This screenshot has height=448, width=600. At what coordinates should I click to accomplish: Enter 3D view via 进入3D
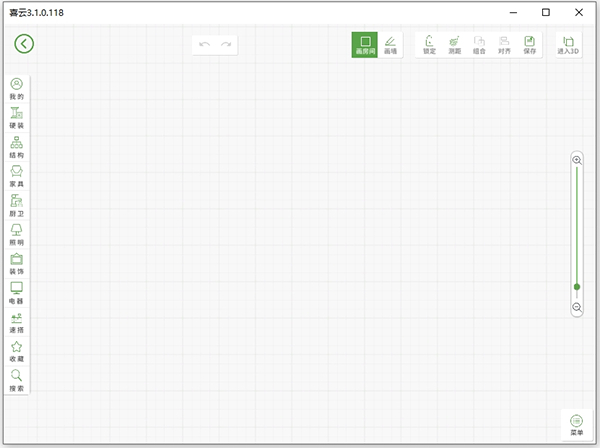[568, 45]
